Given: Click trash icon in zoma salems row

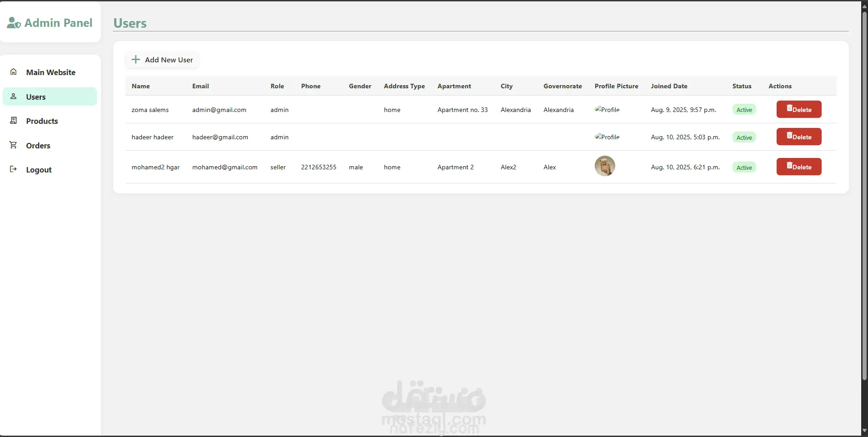Looking at the screenshot, I should pyautogui.click(x=789, y=109).
